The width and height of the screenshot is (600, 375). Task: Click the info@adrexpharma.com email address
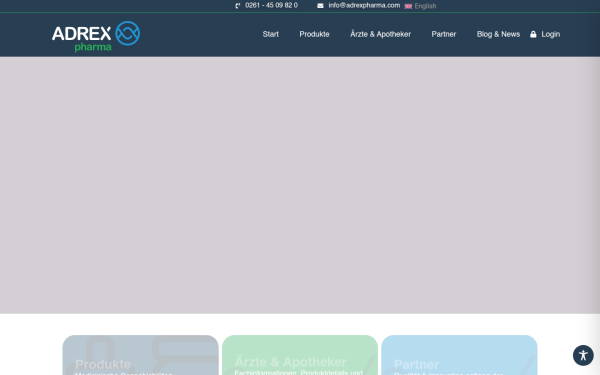pos(364,5)
